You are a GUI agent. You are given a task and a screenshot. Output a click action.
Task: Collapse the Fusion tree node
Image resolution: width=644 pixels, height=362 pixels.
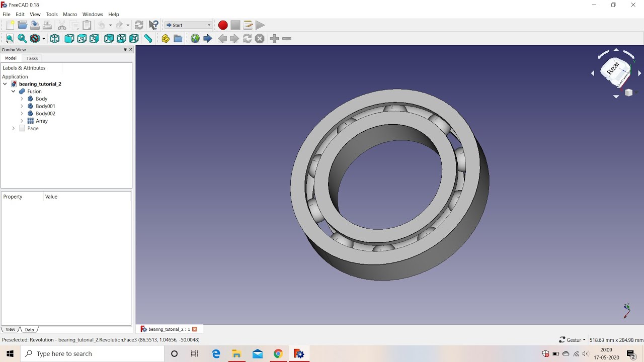(x=14, y=92)
